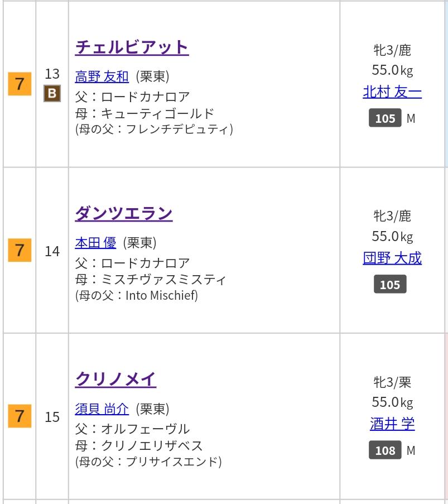The height and width of the screenshot is (504, 448).
Task: Click the 105 rating badge under 団野 大成
Action: [x=389, y=285]
